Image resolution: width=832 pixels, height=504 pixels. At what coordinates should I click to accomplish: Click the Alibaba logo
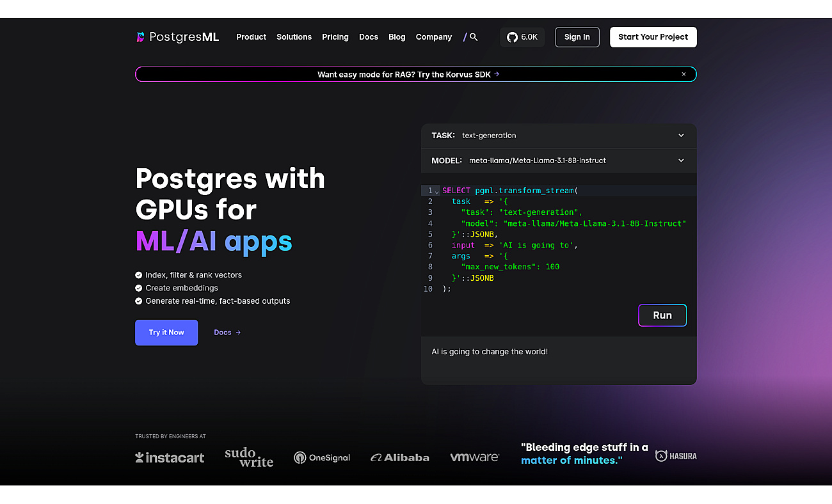[400, 457]
